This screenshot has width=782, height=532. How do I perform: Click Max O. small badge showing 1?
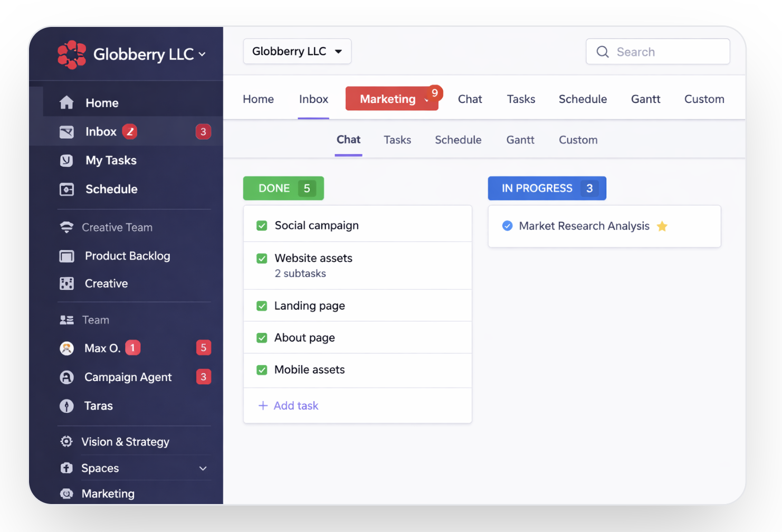tap(132, 348)
